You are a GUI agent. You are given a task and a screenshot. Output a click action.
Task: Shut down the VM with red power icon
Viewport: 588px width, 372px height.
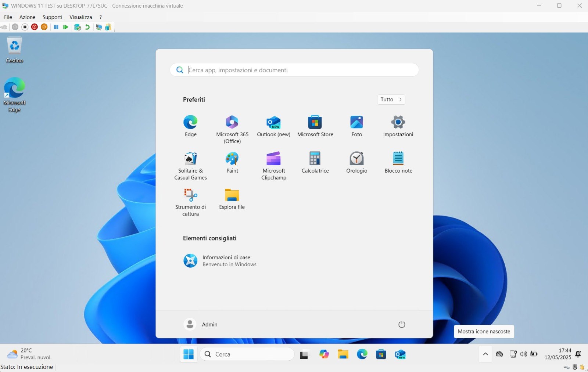click(x=35, y=27)
